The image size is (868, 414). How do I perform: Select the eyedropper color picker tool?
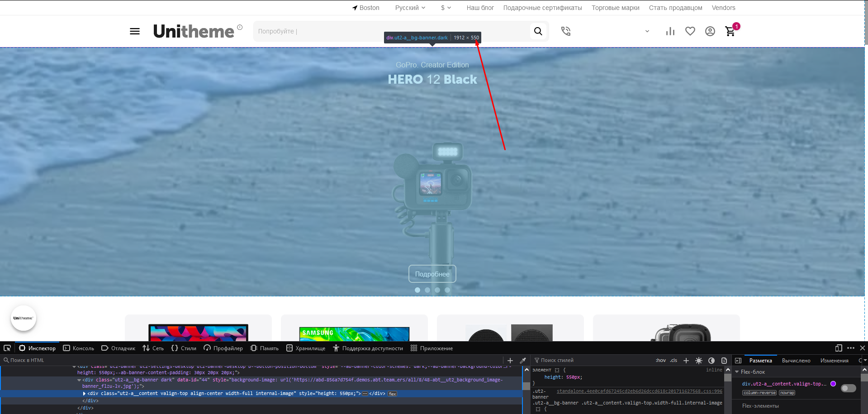click(x=523, y=361)
